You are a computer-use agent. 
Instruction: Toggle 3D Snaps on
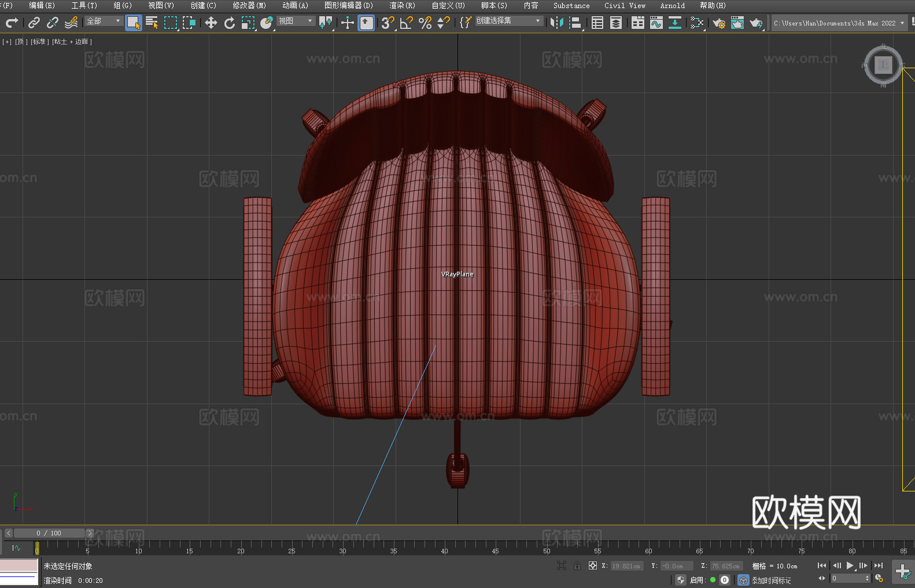[x=388, y=23]
